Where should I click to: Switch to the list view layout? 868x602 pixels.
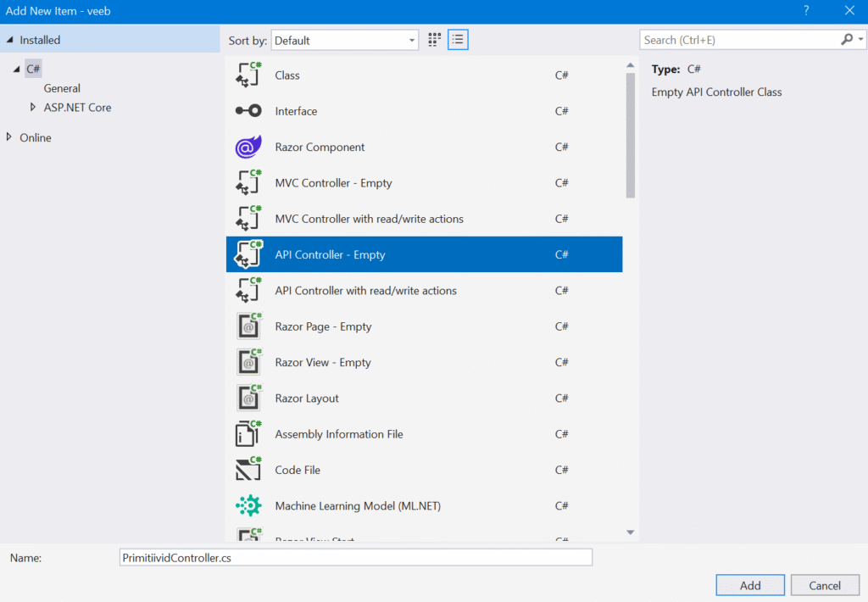[458, 40]
